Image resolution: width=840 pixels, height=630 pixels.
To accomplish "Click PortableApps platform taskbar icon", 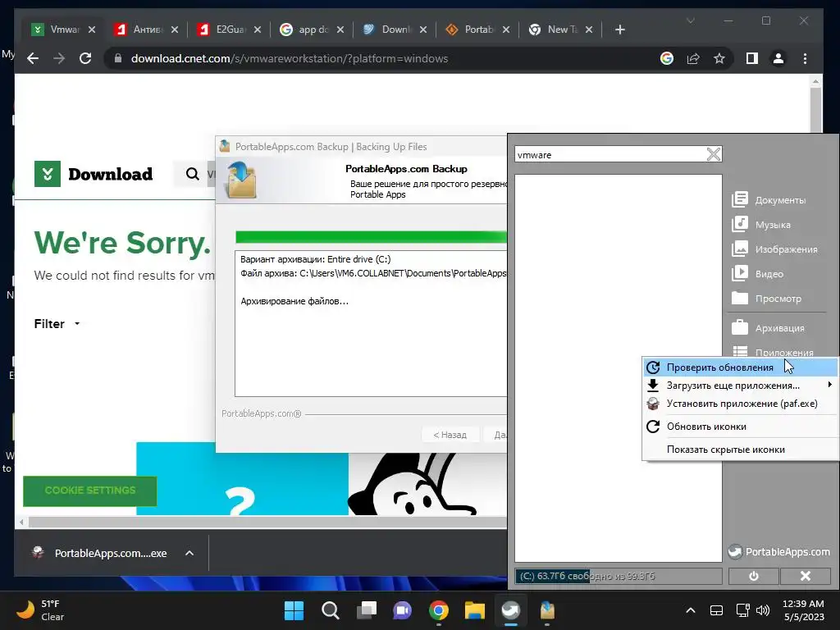I will (x=510, y=610).
